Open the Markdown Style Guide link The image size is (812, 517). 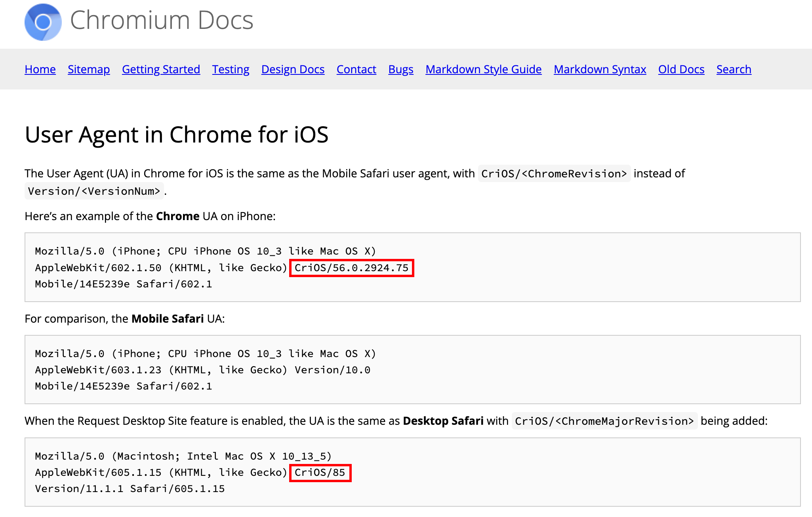[483, 69]
